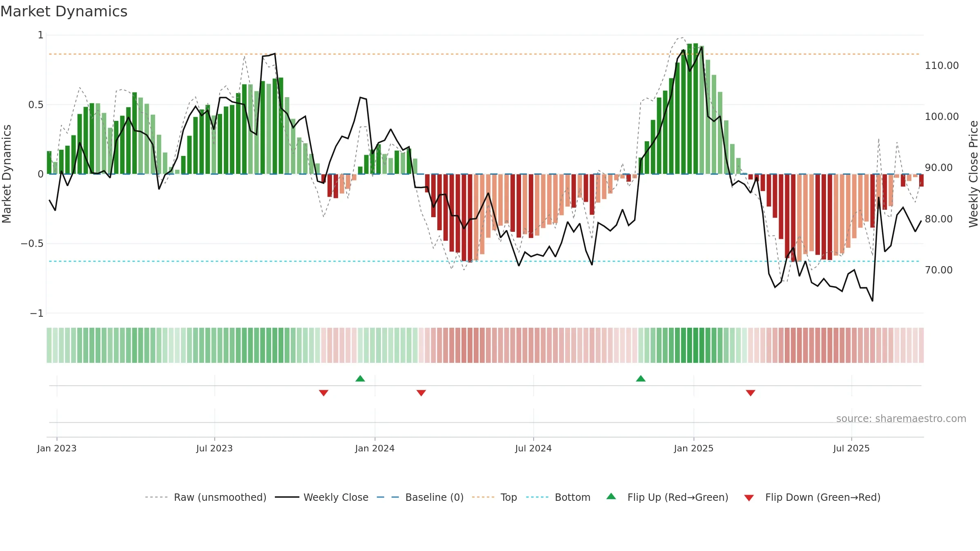Click the Market Dynamics chart title
The width and height of the screenshot is (980, 551).
tap(64, 11)
